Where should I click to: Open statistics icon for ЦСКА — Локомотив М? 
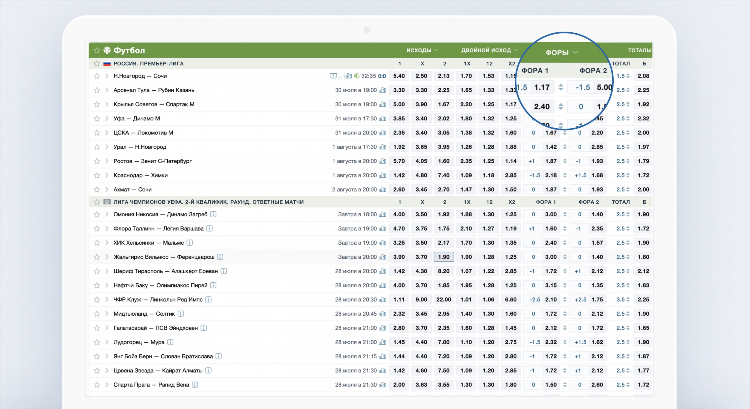pyautogui.click(x=383, y=133)
